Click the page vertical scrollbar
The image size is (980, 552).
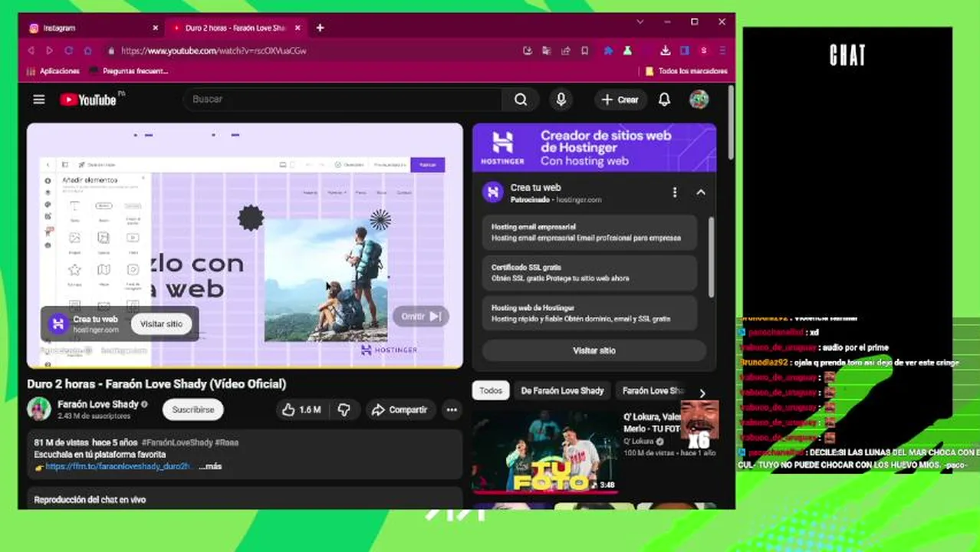click(x=731, y=123)
